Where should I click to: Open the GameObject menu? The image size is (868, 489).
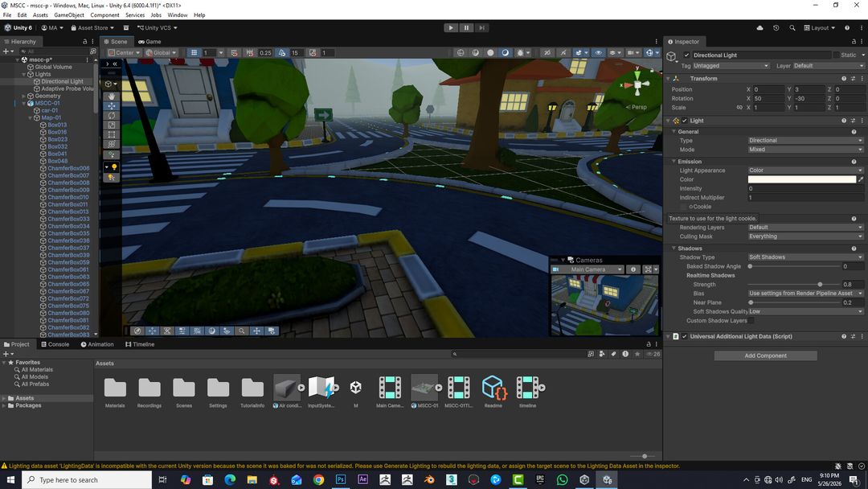tap(69, 15)
